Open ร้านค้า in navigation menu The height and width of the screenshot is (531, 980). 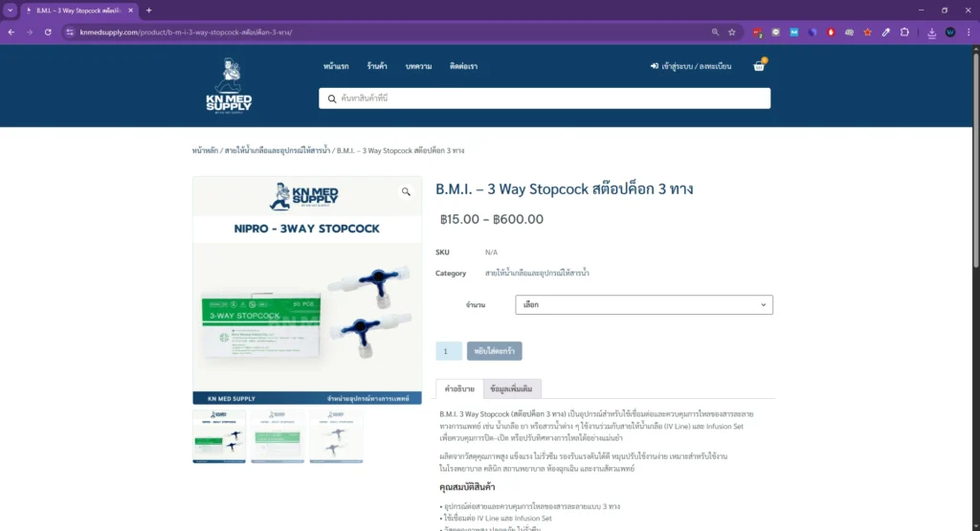pos(377,66)
